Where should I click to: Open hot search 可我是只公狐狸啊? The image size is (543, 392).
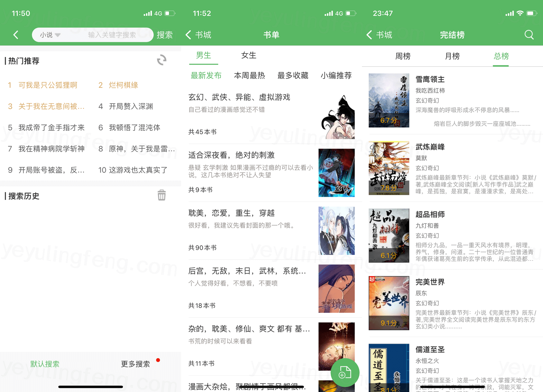(48, 85)
